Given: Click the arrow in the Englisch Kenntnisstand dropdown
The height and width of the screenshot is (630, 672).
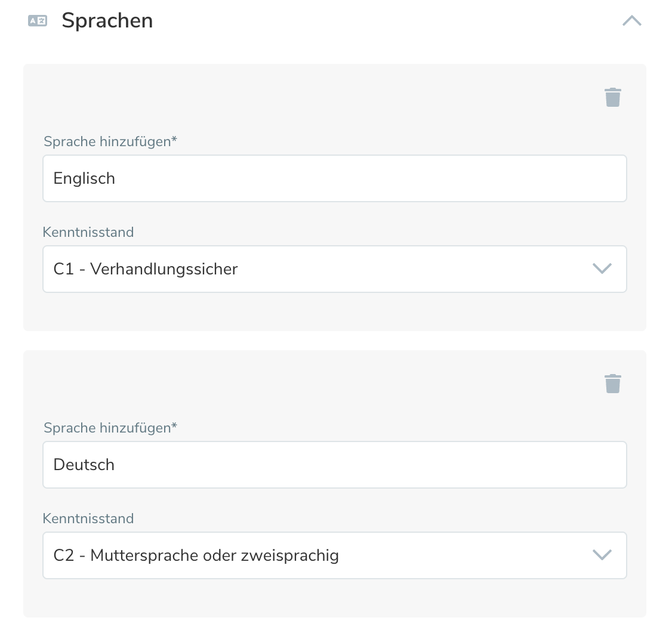Looking at the screenshot, I should coord(602,268).
